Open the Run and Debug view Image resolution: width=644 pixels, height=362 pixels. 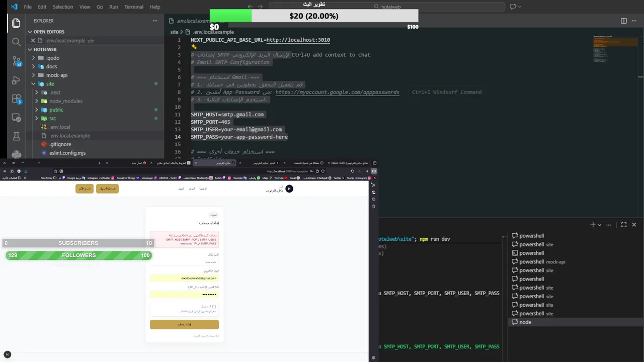(16, 80)
